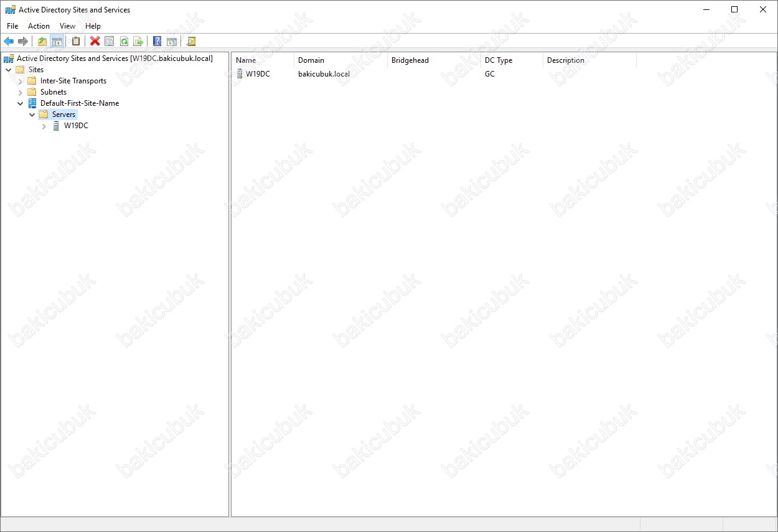
Task: Expand the Subnets tree node
Action: 21,92
